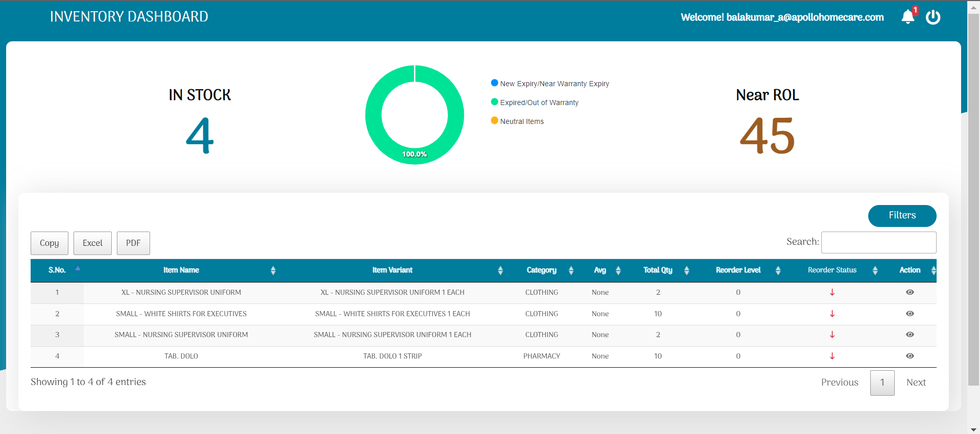
Task: Click eye icon for Small Nursing Supervisor Uniform
Action: [x=910, y=335]
